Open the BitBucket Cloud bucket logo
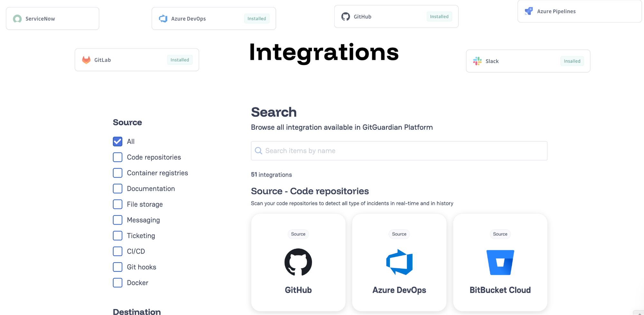 coord(500,262)
